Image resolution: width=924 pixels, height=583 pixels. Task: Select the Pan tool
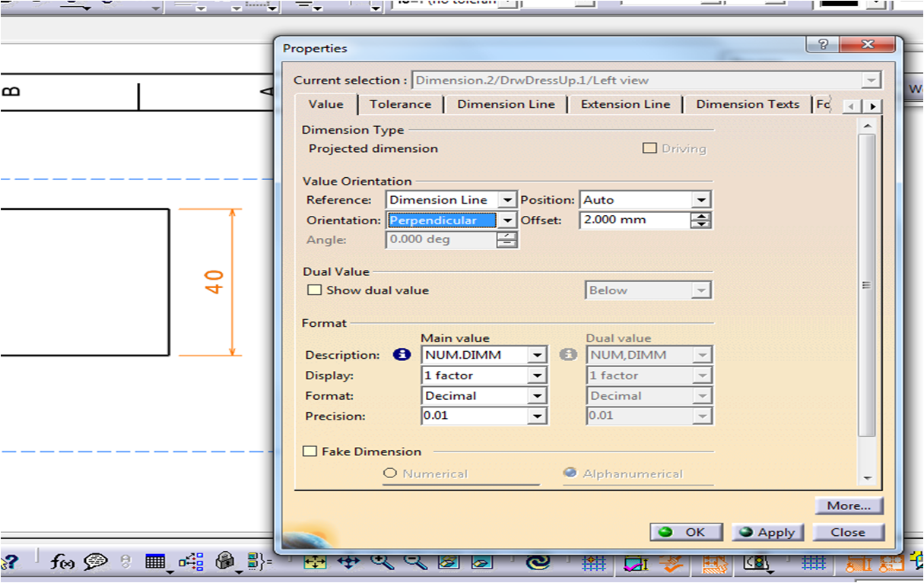point(348,562)
